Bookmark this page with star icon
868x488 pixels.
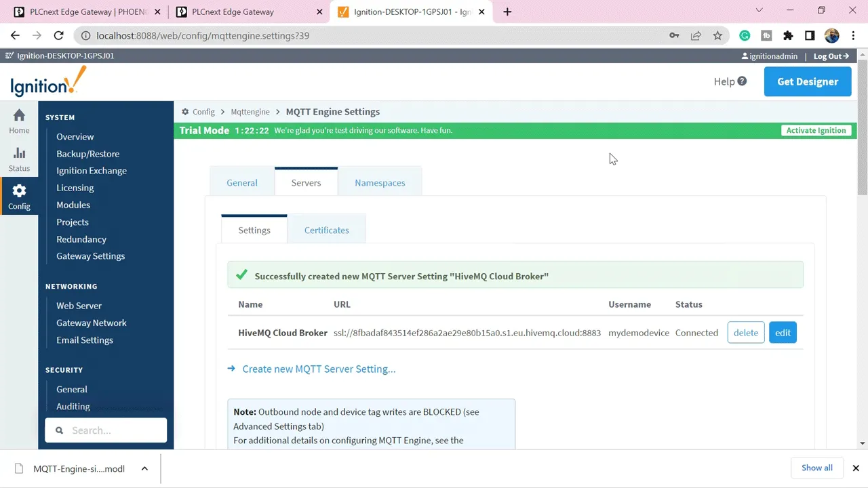pyautogui.click(x=717, y=36)
